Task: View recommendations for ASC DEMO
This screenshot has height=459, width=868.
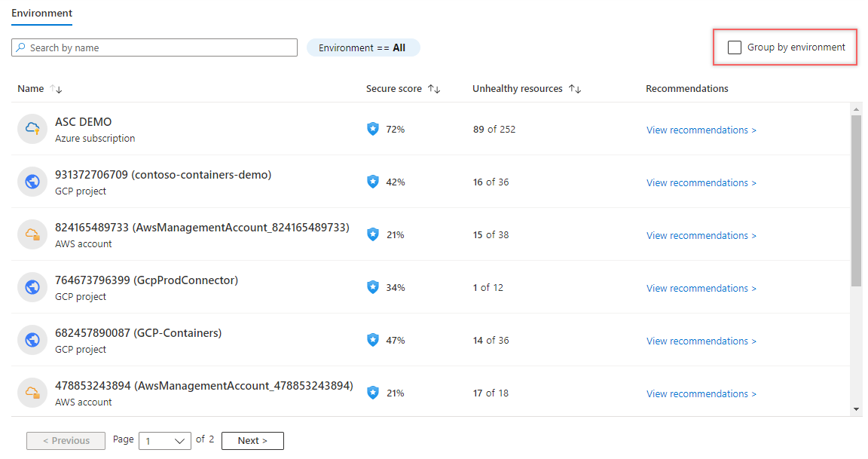Action: [701, 130]
